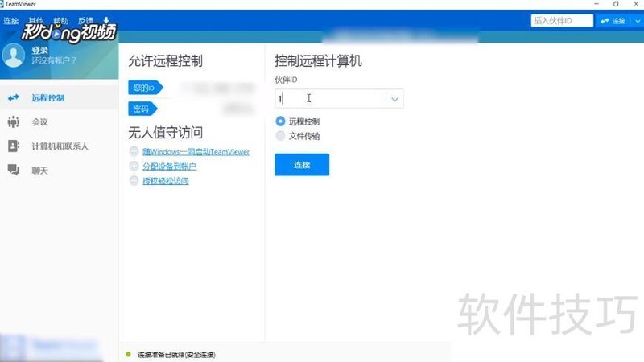Select the 文件传输 radio button
The width and height of the screenshot is (644, 362).
pos(280,136)
